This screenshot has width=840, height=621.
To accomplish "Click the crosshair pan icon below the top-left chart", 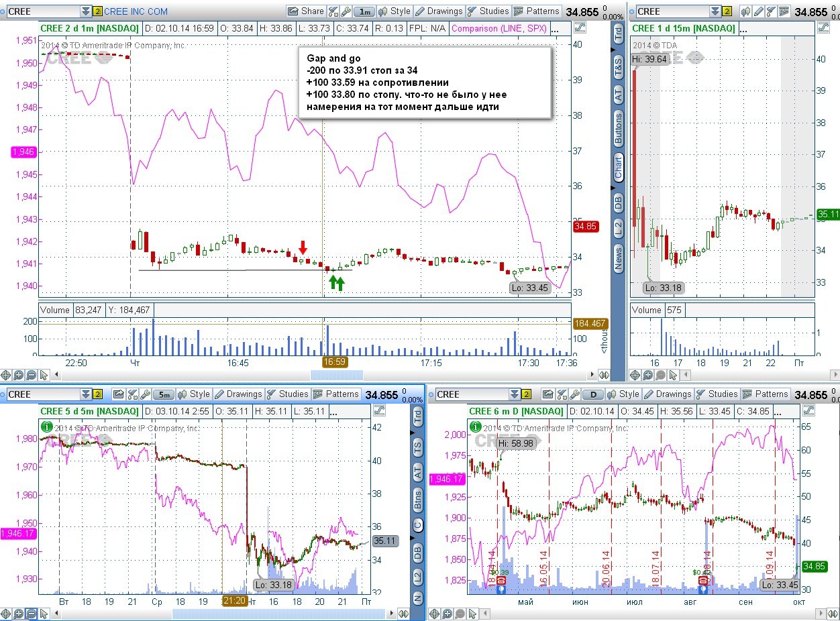I will click(6, 375).
